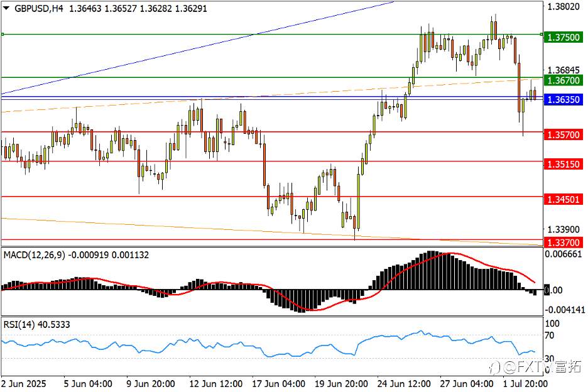The height and width of the screenshot is (392, 588).
Task: Click the 1.33900 price scale value
Action: [563, 229]
